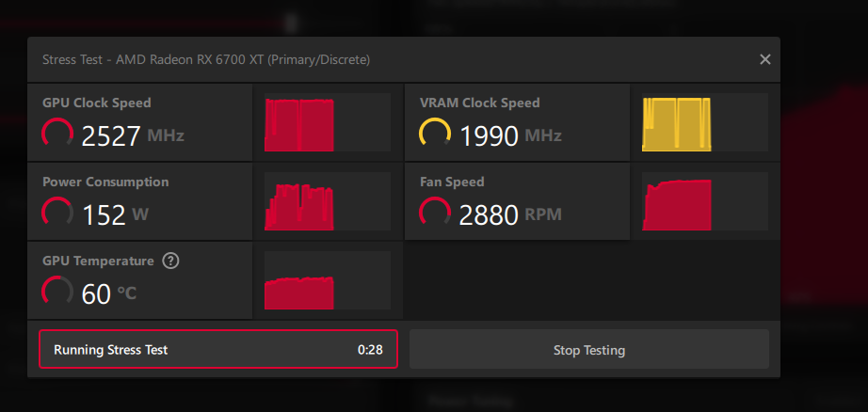Click the 2880 RPM fan speed value
This screenshot has width=868, height=412.
pos(510,214)
